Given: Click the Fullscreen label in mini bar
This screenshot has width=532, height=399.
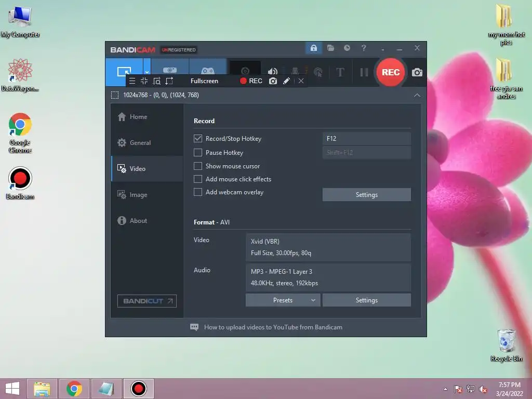Looking at the screenshot, I should (204, 81).
